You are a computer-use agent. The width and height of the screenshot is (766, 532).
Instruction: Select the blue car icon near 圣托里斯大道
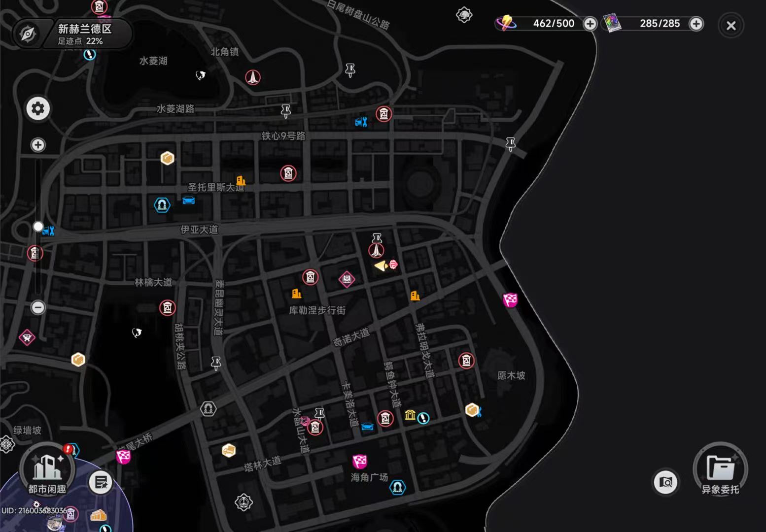[188, 200]
